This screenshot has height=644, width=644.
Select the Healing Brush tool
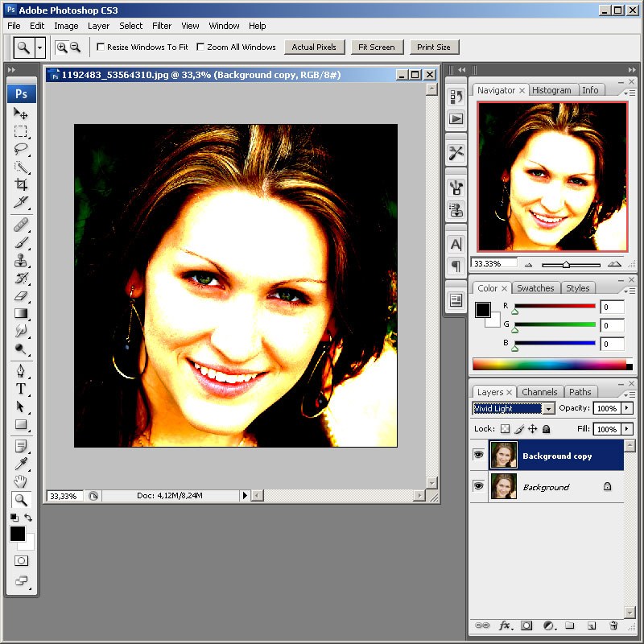pos(21,225)
